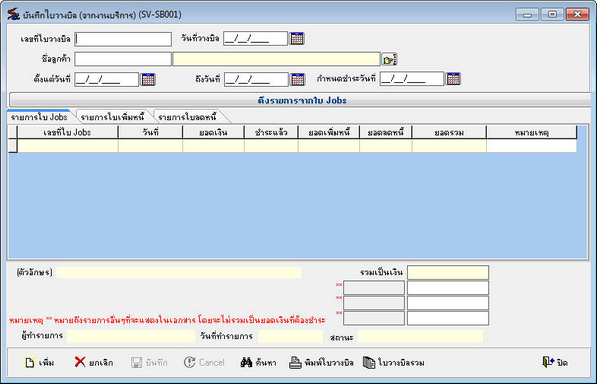
Task: Click the ตั้งแต่วันที่ date field
Action: click(x=107, y=80)
